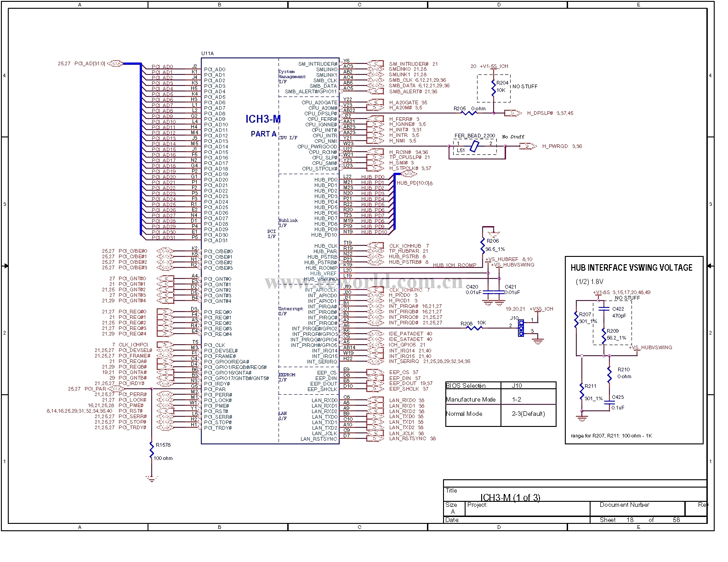Viewport: 728px width, 562px height.
Task: Click HUB INTERFACE VSWING VOLTAGE heading
Action: (x=631, y=267)
